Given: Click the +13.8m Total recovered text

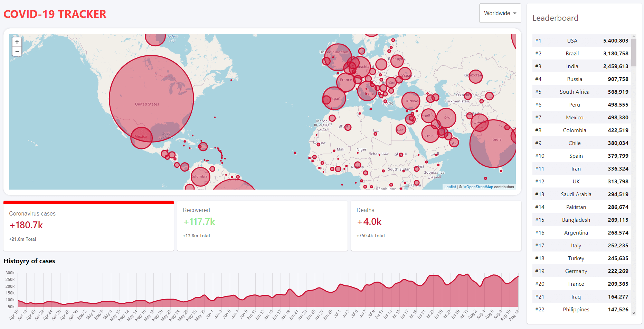Looking at the screenshot, I should [x=196, y=236].
